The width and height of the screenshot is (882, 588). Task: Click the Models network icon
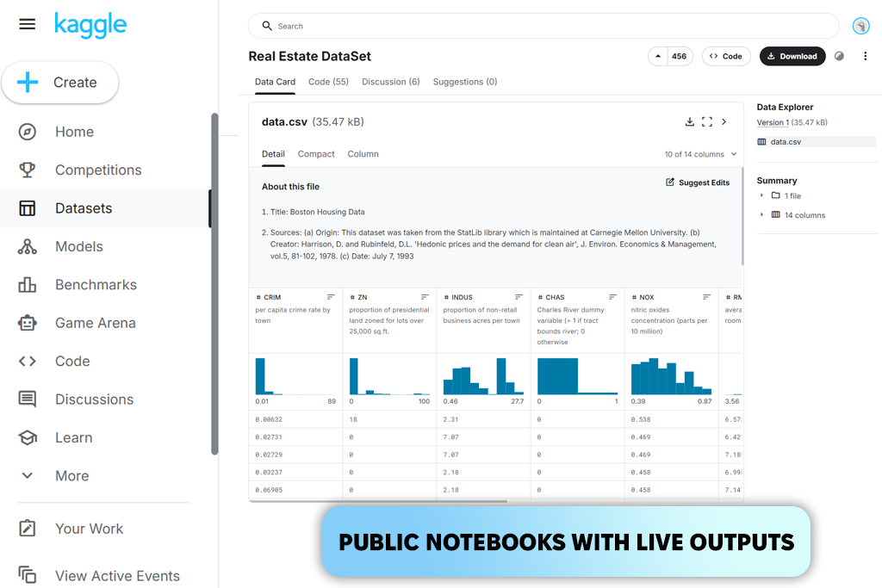(x=27, y=246)
